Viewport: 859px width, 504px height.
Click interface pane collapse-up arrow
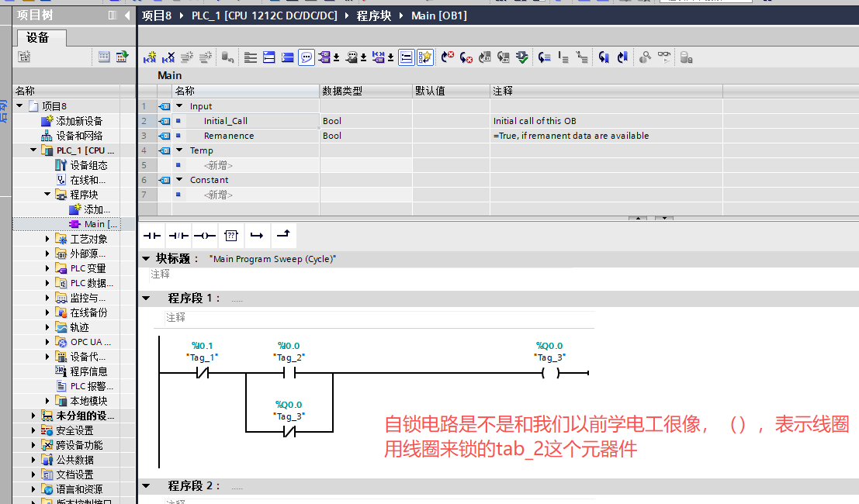pos(638,218)
